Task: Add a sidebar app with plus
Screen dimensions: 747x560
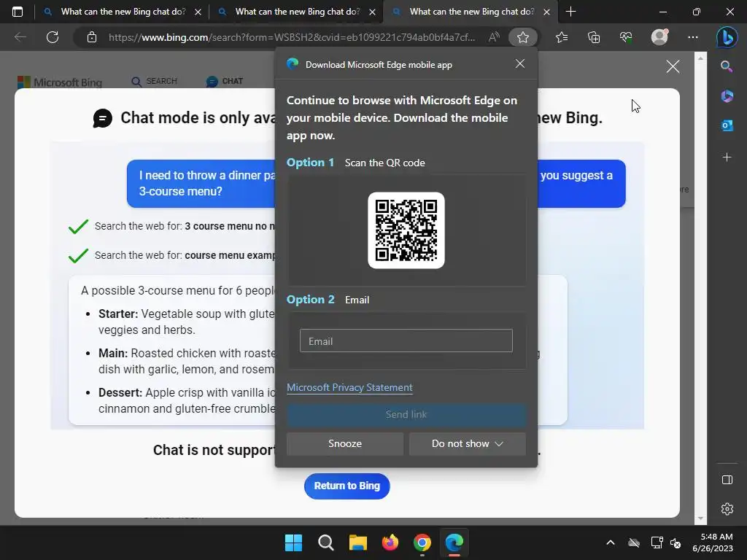Action: click(x=727, y=157)
